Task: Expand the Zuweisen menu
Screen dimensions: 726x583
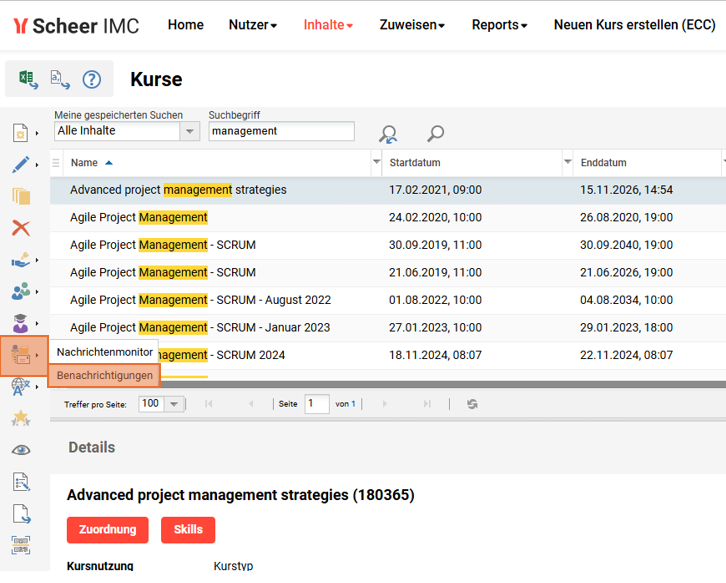Action: pos(412,25)
